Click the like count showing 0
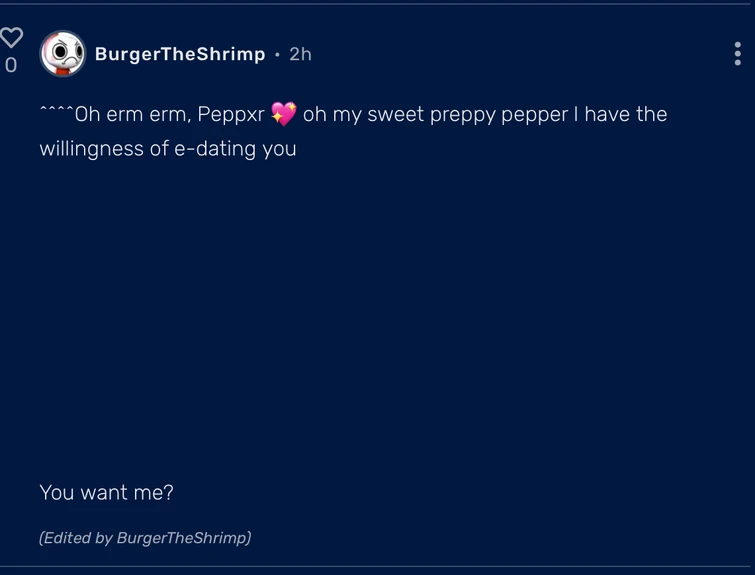This screenshot has width=755, height=575. point(11,66)
